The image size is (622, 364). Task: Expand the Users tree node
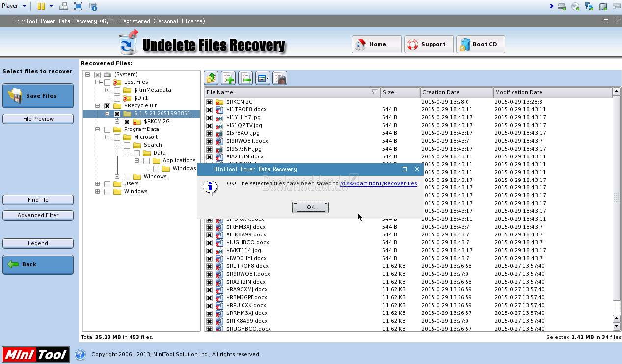(98, 183)
